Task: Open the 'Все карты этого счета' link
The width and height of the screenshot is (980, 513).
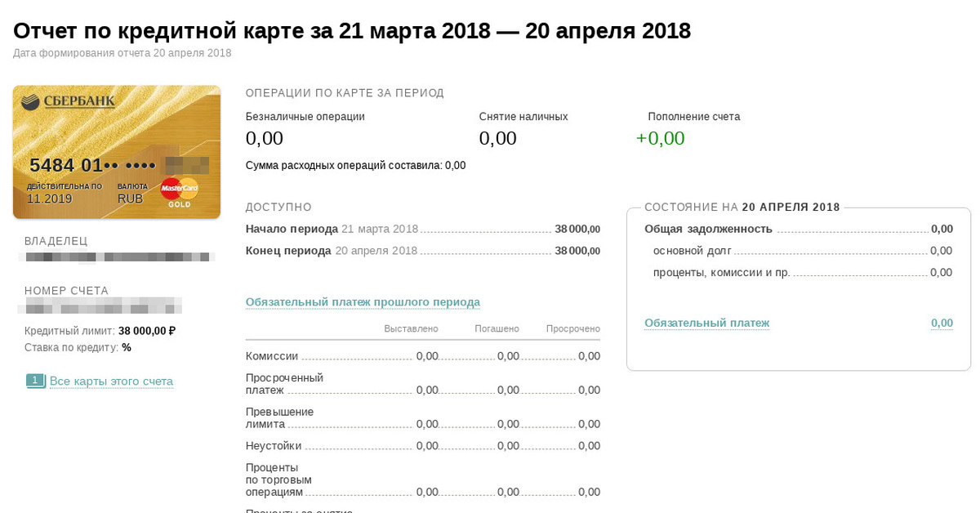Action: (111, 381)
